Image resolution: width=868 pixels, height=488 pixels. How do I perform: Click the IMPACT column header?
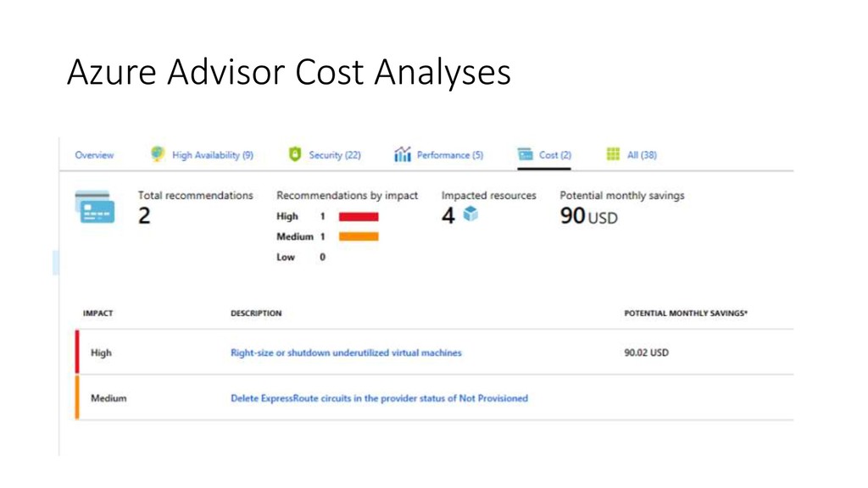pos(98,313)
